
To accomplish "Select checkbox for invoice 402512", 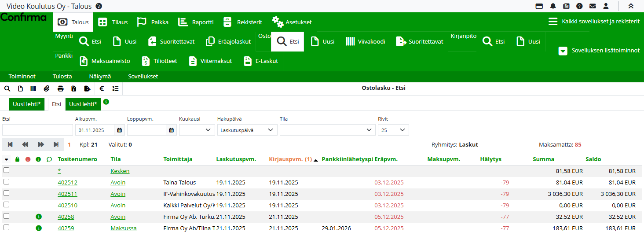I will click(x=6, y=182).
